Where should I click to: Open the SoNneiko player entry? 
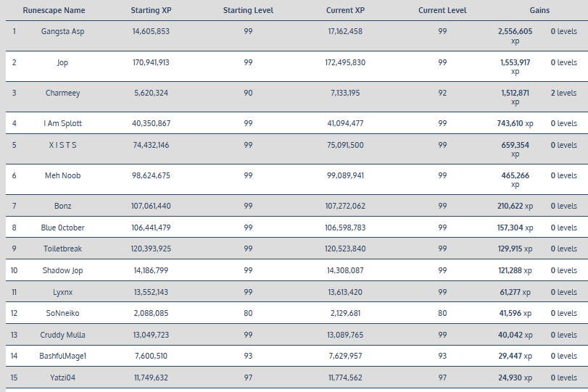63,313
